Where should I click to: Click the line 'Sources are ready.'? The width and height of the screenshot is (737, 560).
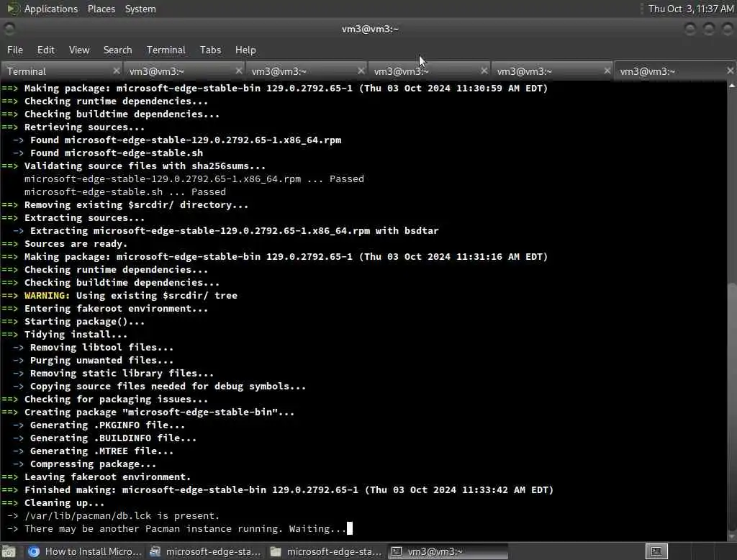tap(76, 243)
